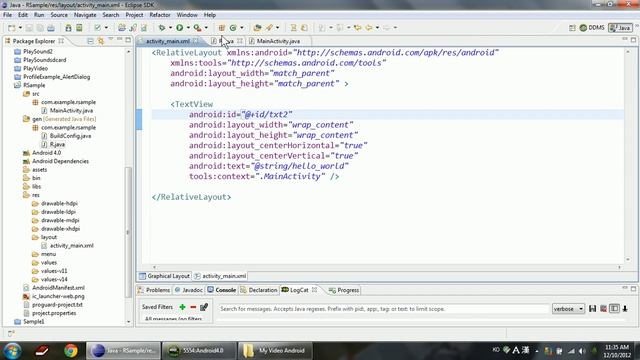Open 5554:Android4.0 emulator from taskbar
This screenshot has height=360, width=640.
point(199,351)
